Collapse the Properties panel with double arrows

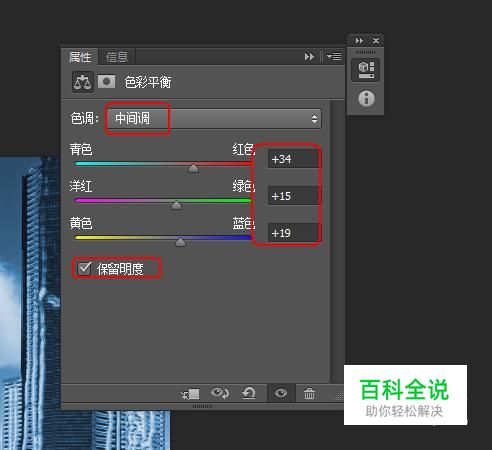click(x=309, y=57)
